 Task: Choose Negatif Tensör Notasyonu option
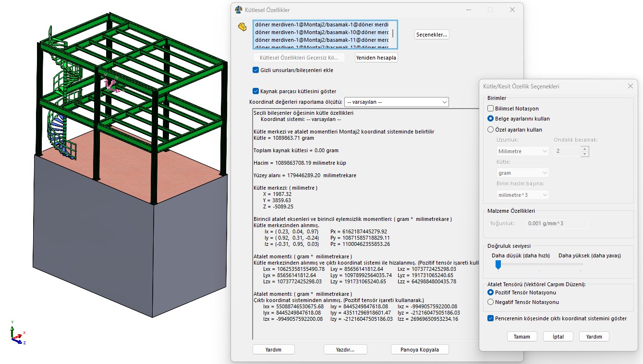coord(490,302)
